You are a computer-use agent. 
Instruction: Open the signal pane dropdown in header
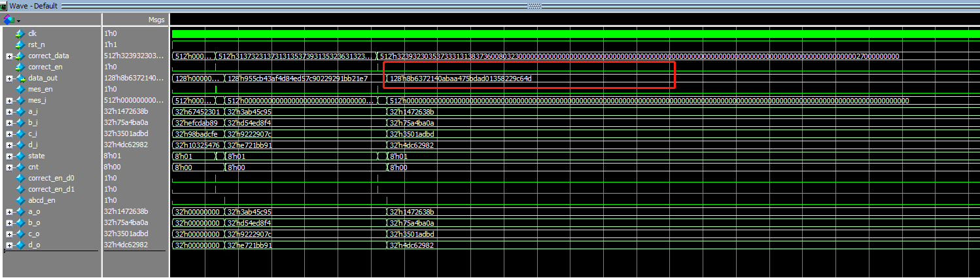(x=18, y=20)
